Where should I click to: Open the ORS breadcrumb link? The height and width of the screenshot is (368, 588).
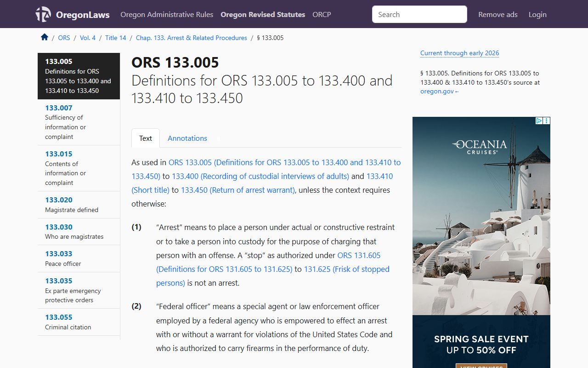tap(64, 38)
